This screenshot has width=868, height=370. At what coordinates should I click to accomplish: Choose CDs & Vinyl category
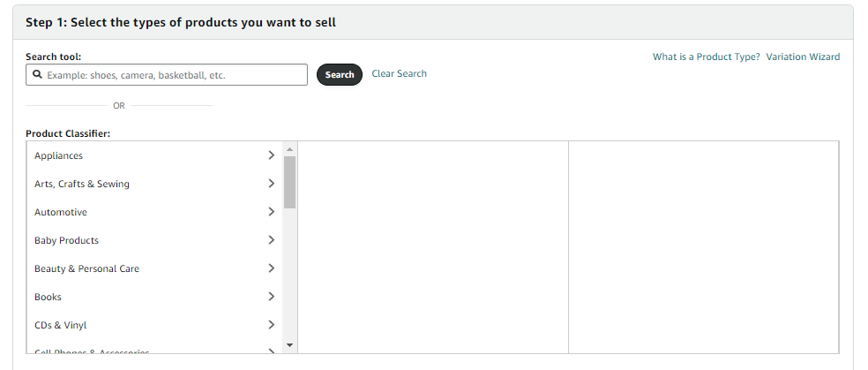pos(60,325)
